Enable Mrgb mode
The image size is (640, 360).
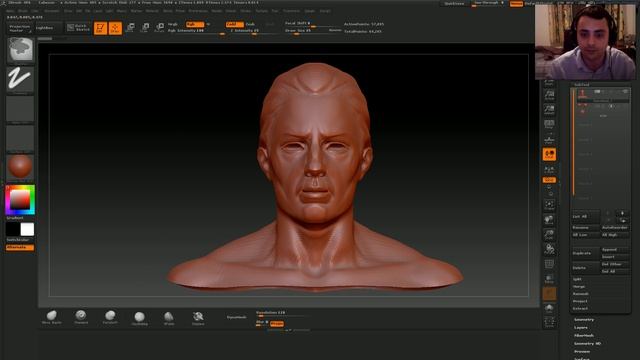click(173, 24)
